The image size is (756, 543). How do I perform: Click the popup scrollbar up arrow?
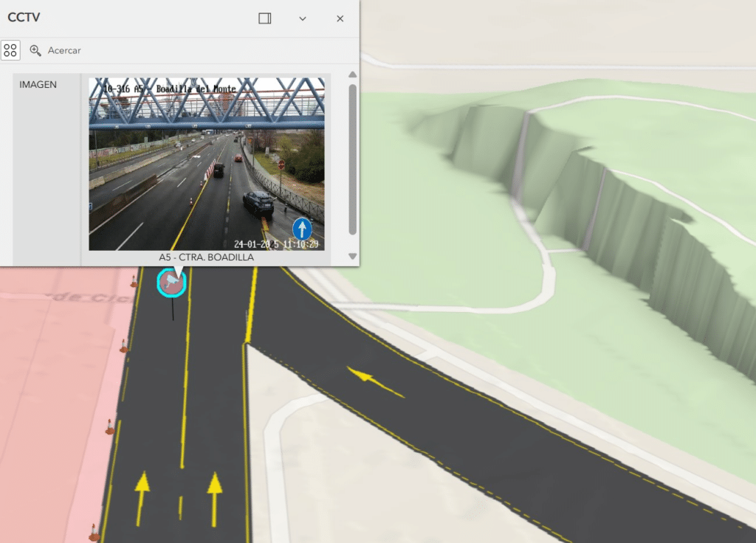tap(352, 75)
